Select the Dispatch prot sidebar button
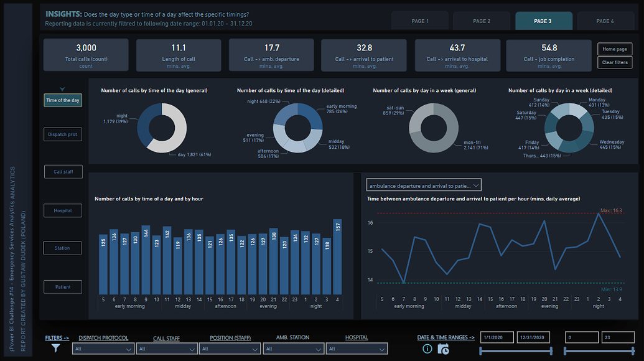644x361 pixels. (x=62, y=134)
